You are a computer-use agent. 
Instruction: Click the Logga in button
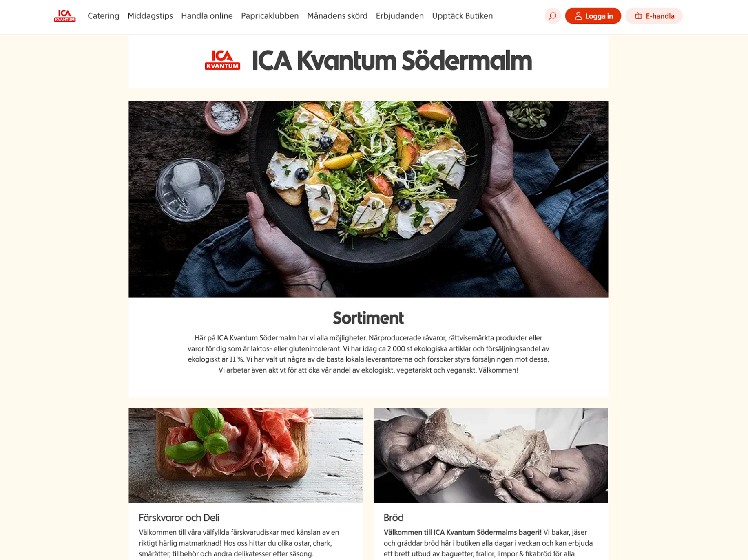point(593,16)
